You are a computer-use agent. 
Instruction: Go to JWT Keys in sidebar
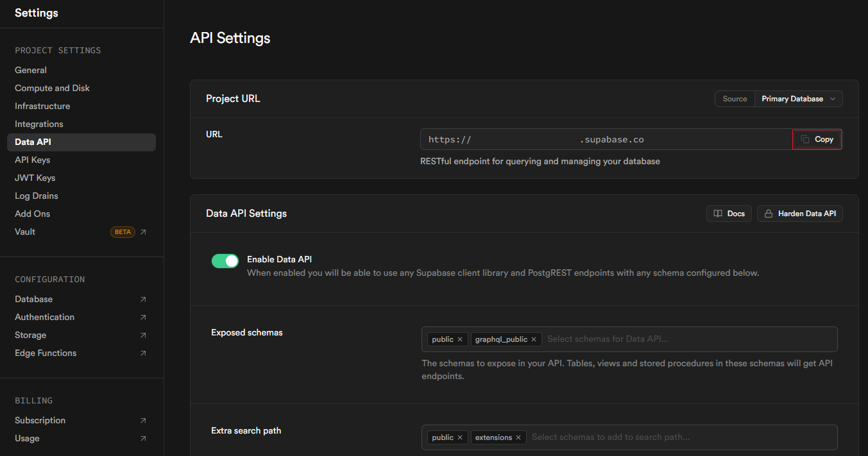pyautogui.click(x=35, y=178)
